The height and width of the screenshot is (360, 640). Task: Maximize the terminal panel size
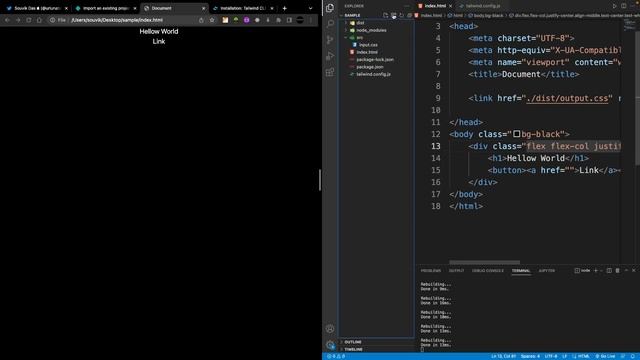coord(626,270)
